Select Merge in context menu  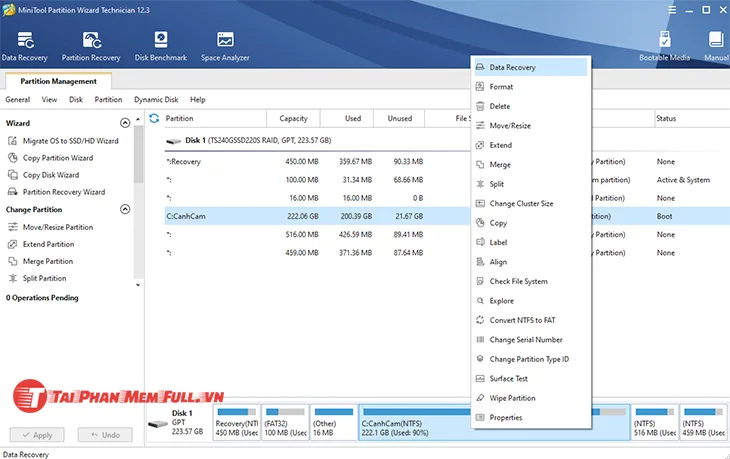click(x=531, y=165)
